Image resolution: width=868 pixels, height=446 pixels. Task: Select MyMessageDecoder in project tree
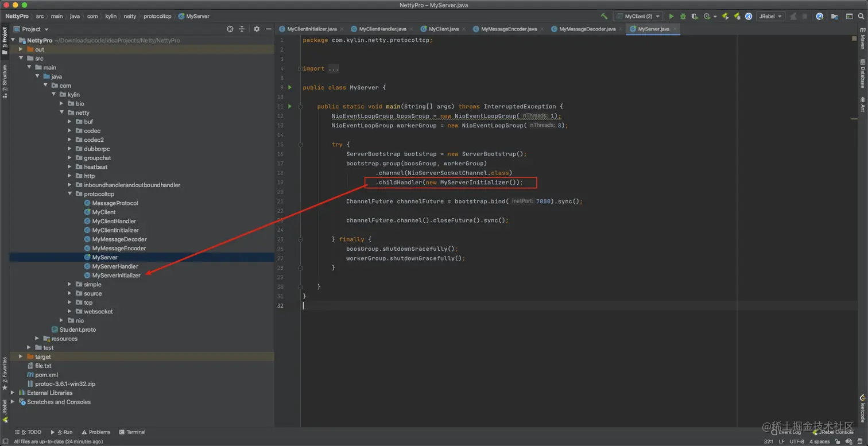pyautogui.click(x=119, y=239)
